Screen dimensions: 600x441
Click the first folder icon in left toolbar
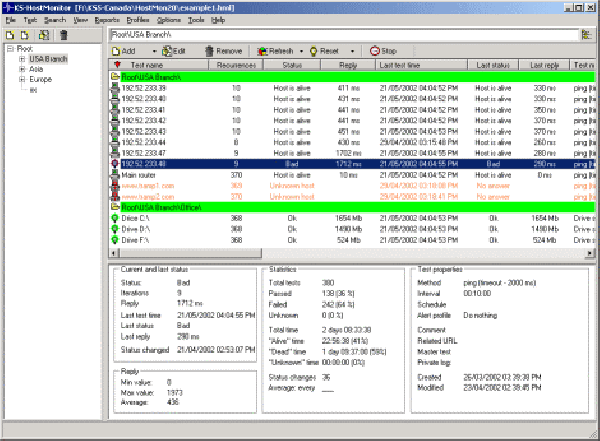[x=9, y=34]
